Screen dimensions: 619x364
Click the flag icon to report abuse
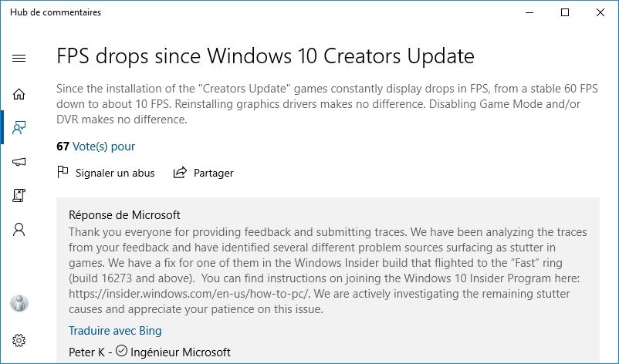(63, 173)
